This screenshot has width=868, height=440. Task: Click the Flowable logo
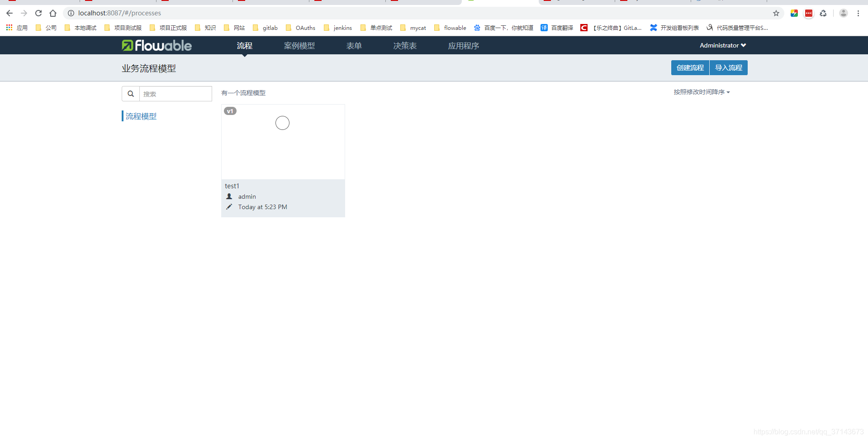(x=157, y=45)
